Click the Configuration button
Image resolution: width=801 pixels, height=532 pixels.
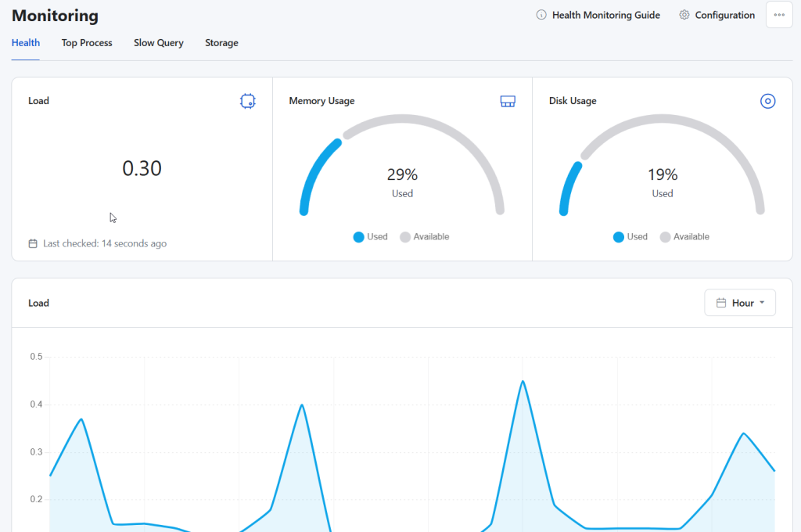[724, 15]
